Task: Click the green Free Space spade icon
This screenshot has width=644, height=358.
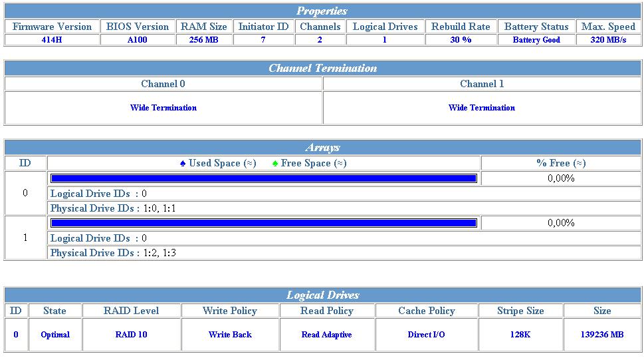Action: click(275, 164)
